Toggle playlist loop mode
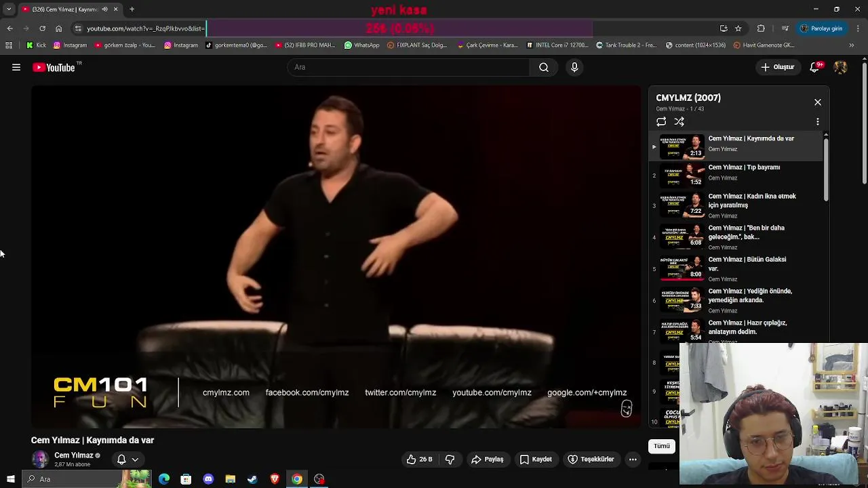This screenshot has width=868, height=488. [661, 121]
